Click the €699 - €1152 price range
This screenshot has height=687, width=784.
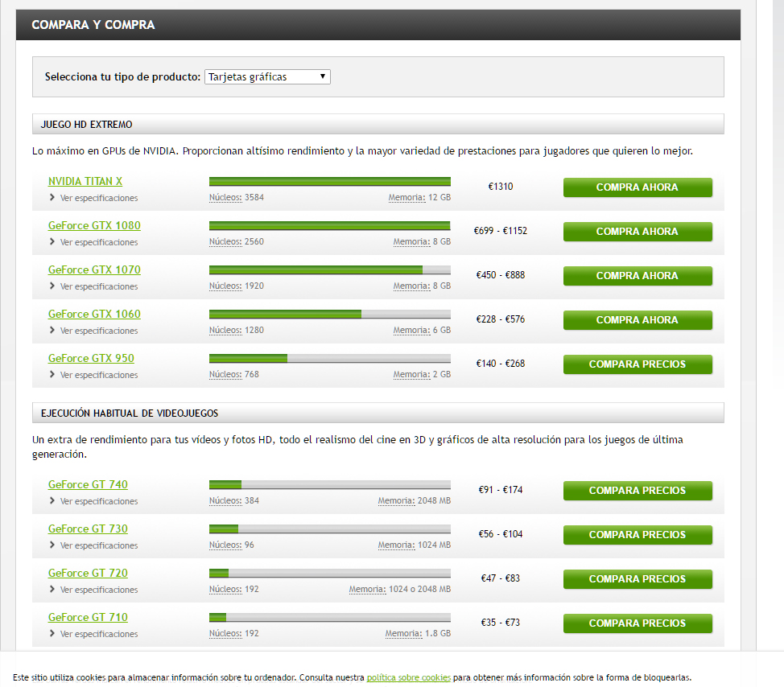click(501, 231)
